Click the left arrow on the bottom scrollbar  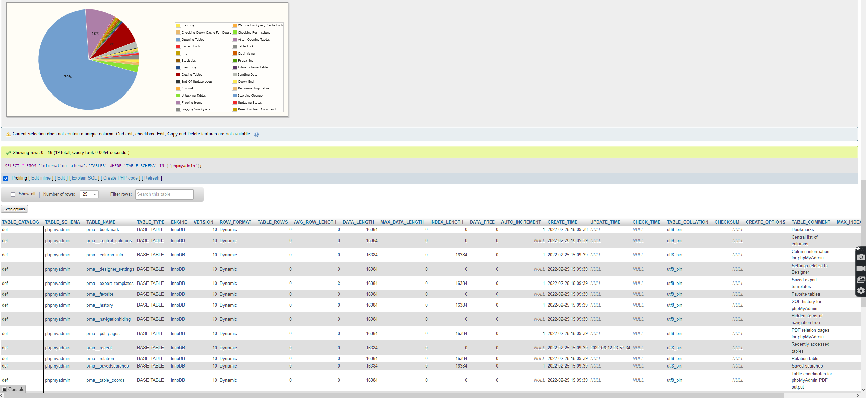[2, 395]
